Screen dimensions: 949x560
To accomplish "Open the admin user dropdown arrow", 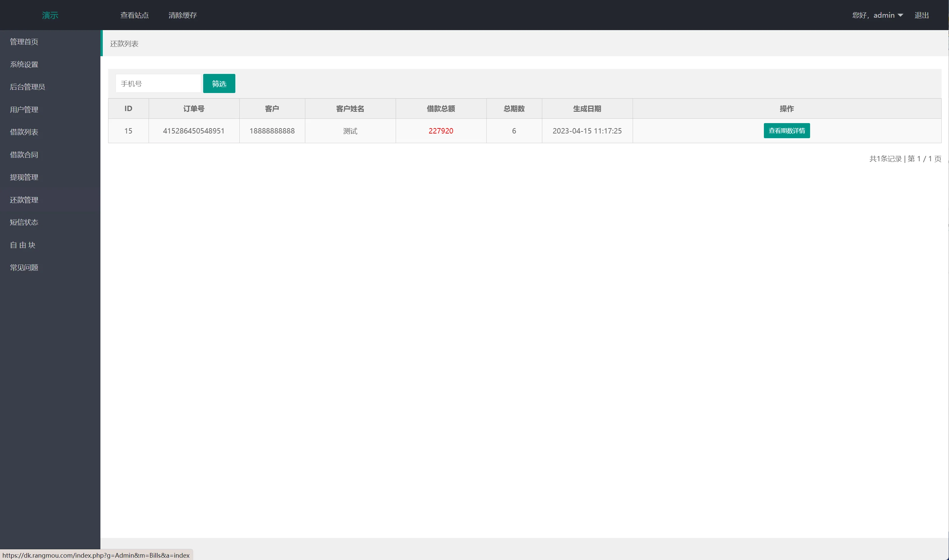I will (900, 15).
